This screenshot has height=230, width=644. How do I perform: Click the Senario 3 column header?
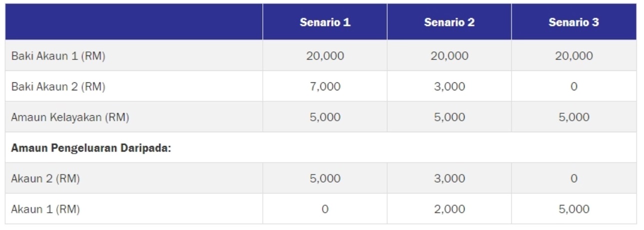(x=574, y=22)
